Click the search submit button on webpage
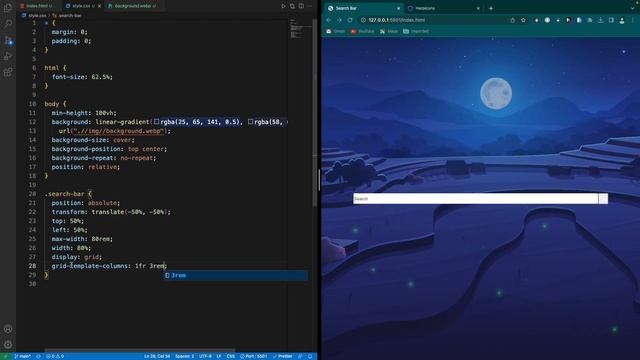 (x=603, y=199)
